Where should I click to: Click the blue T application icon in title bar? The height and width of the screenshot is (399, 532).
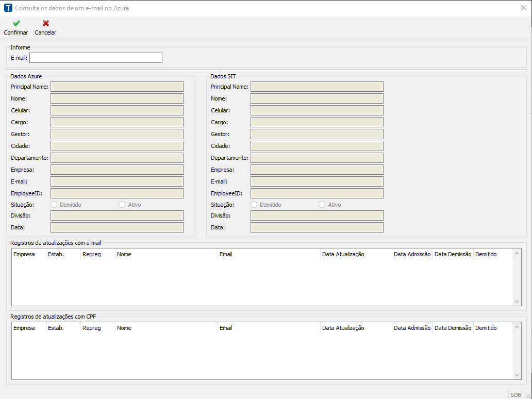[8, 8]
